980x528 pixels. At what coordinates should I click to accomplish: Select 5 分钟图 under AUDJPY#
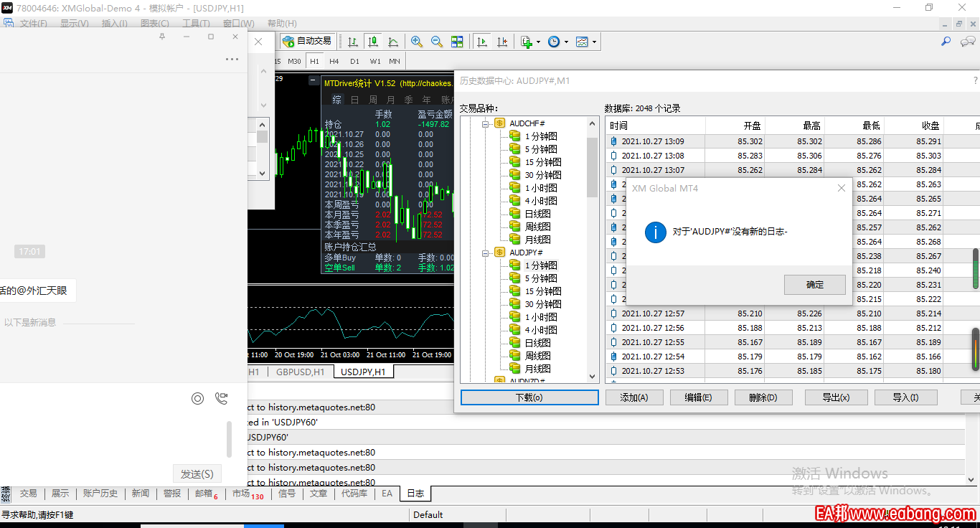541,278
